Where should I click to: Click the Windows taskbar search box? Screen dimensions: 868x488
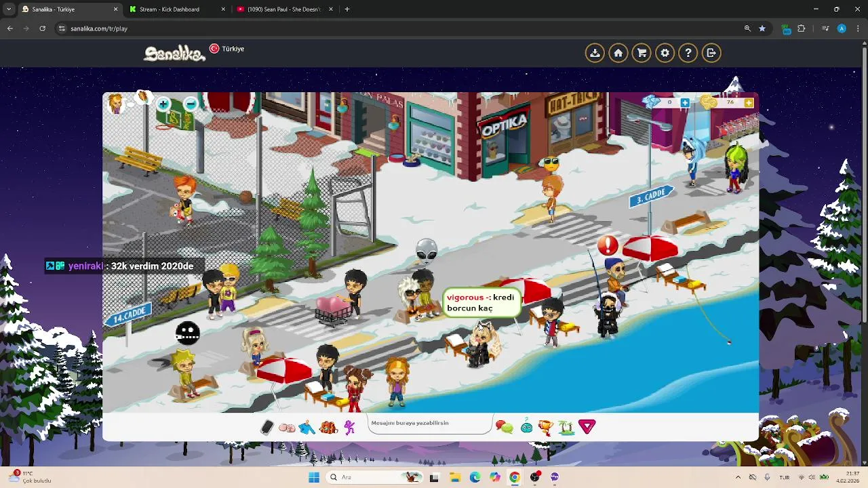click(374, 477)
